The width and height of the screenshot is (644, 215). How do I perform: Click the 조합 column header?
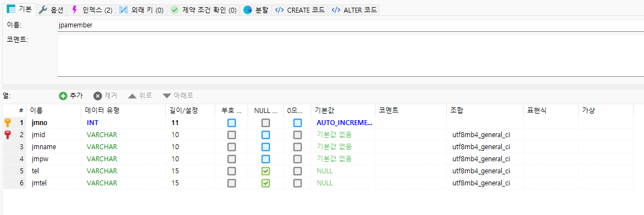[x=485, y=110]
